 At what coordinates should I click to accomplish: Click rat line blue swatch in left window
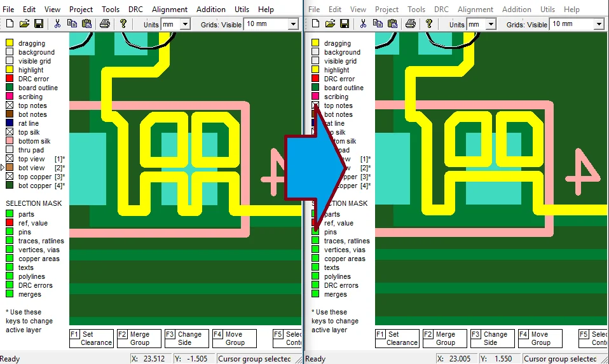[x=10, y=123]
